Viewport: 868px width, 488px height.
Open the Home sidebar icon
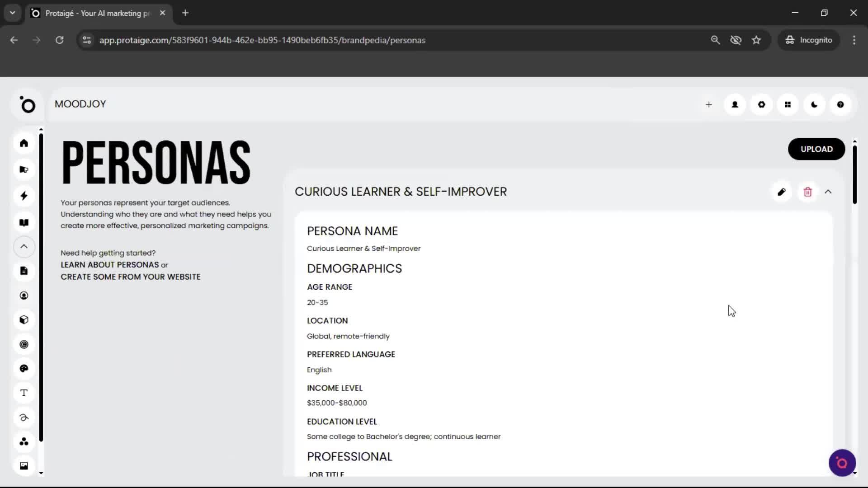24,143
